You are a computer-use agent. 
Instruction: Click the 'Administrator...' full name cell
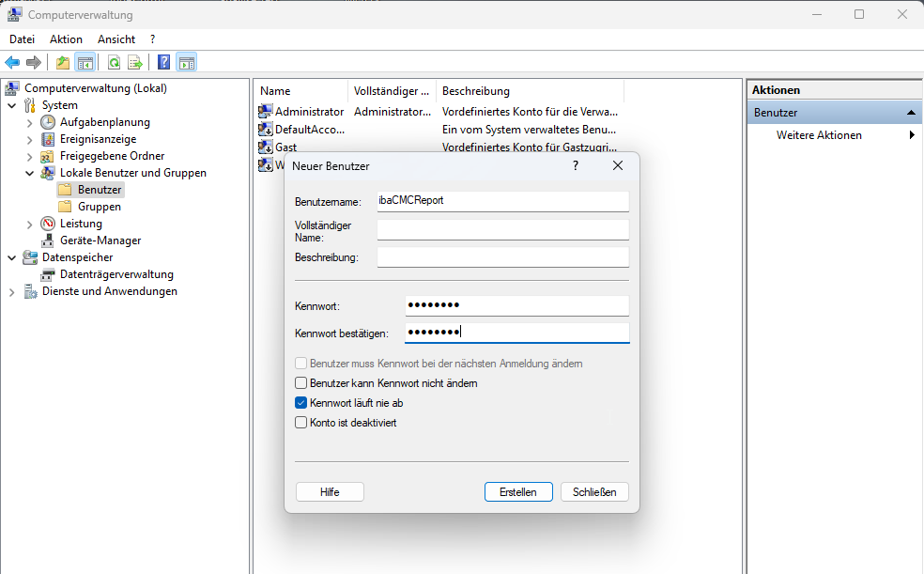click(393, 112)
